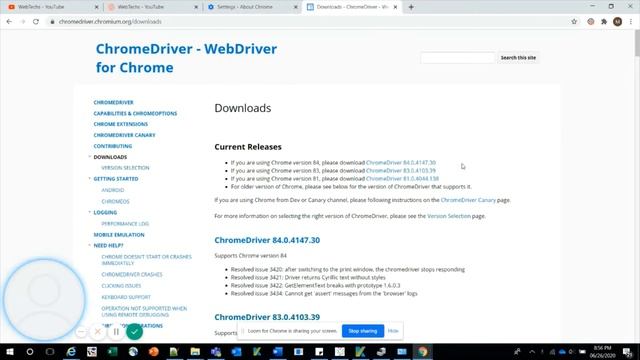Image resolution: width=640 pixels, height=360 pixels.
Task: Open the ChromeDriver 84.0.4147.30 heading link
Action: coord(267,240)
